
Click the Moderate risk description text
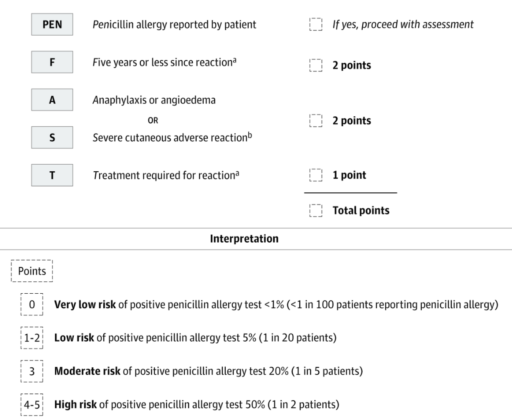pyautogui.click(x=208, y=371)
